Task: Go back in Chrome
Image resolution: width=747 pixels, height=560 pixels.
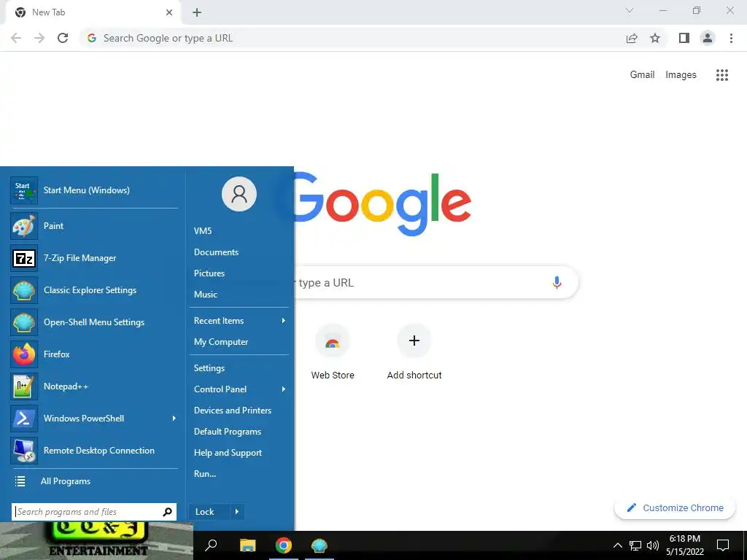Action: click(x=16, y=38)
